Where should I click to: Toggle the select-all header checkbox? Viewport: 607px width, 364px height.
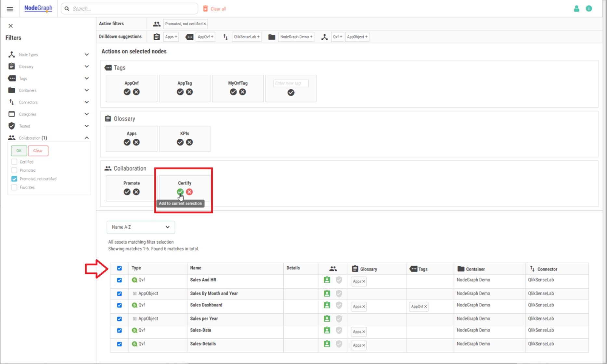tap(120, 268)
